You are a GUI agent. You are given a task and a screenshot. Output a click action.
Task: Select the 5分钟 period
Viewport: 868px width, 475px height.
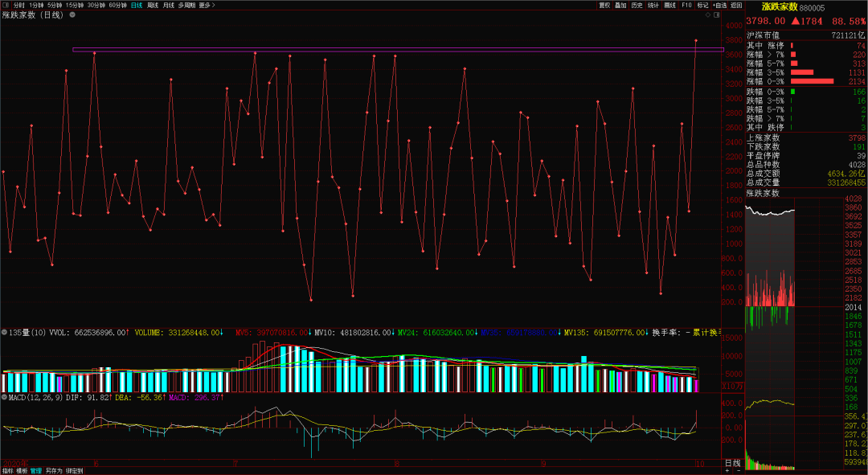pos(55,5)
